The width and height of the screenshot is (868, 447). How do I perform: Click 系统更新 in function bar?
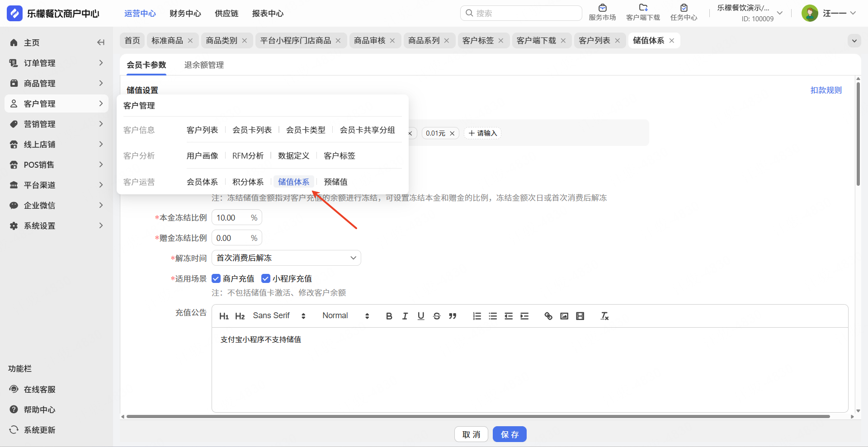33,430
